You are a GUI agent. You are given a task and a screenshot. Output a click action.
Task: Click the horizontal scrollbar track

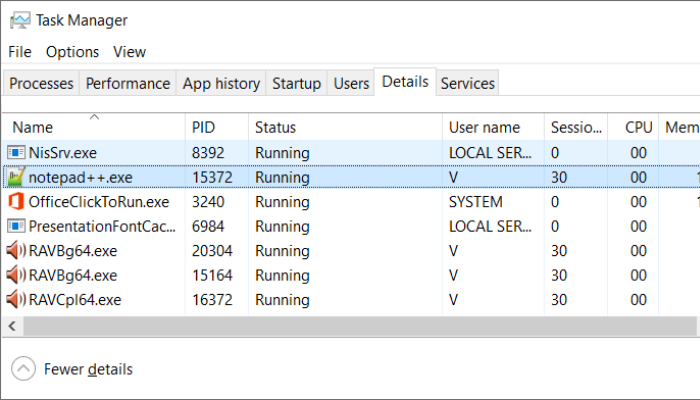pos(360,326)
